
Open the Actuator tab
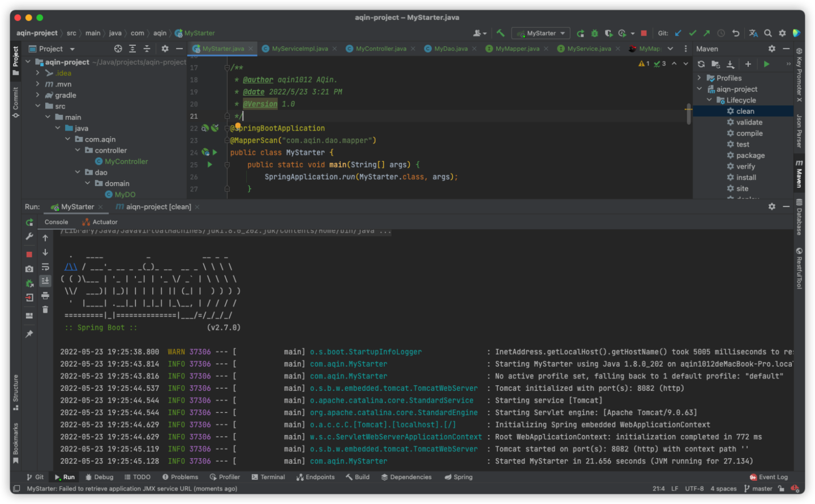[x=100, y=222]
